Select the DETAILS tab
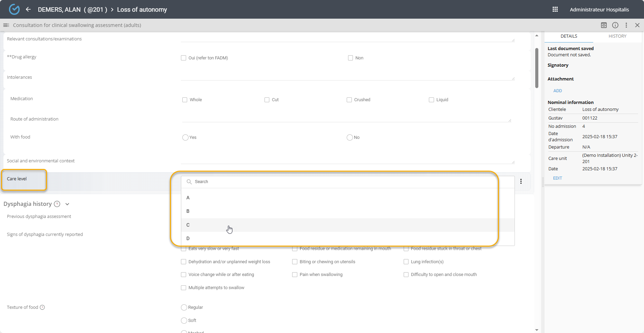This screenshot has height=333, width=644. (x=569, y=36)
